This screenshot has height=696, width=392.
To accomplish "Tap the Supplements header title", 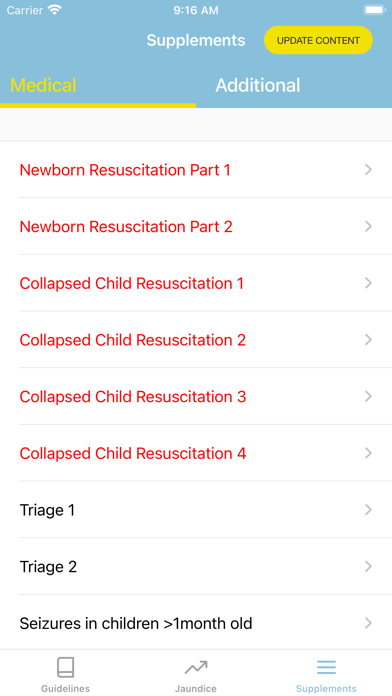I will tap(196, 40).
